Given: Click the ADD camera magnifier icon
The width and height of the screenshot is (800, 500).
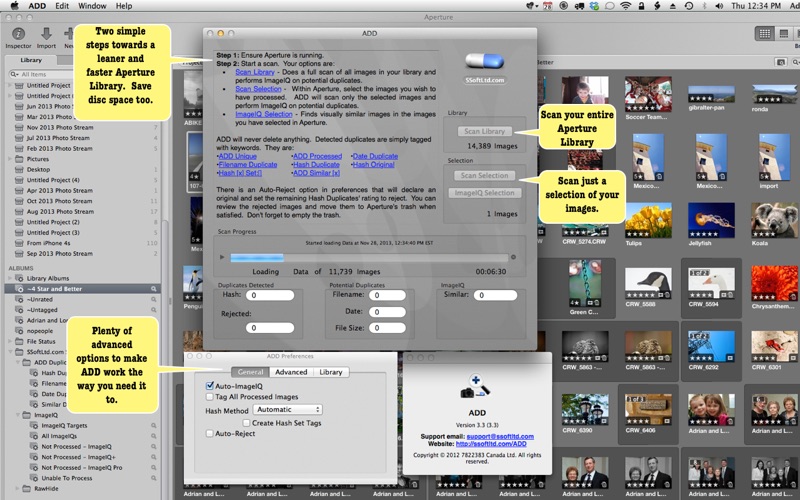Looking at the screenshot, I should (x=476, y=386).
